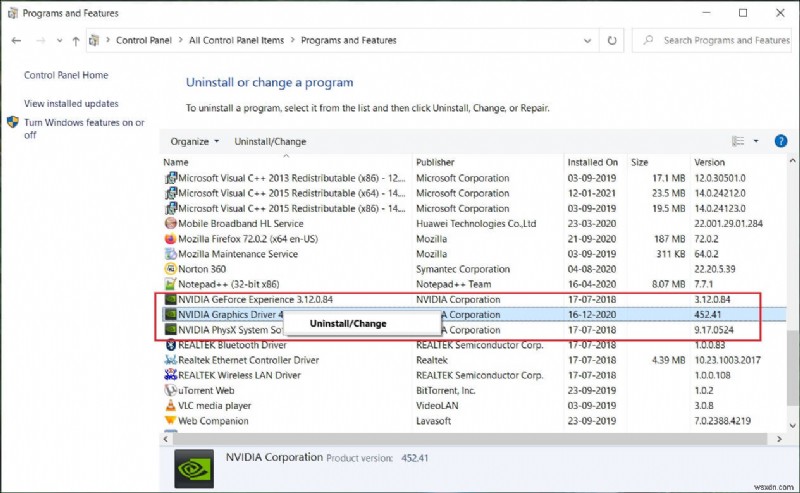This screenshot has width=800, height=493.
Task: Select Notepad++ (32-bit x86) program name
Action: pyautogui.click(x=229, y=284)
